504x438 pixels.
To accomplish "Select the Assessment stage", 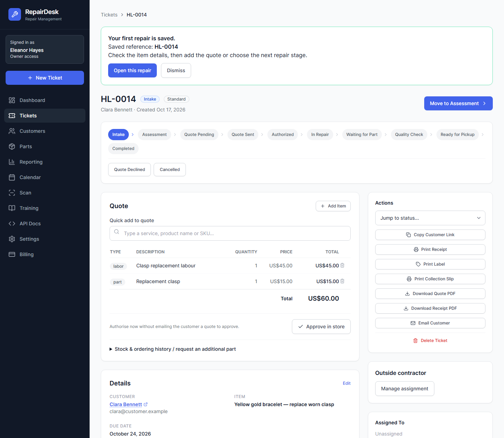I will pyautogui.click(x=154, y=135).
